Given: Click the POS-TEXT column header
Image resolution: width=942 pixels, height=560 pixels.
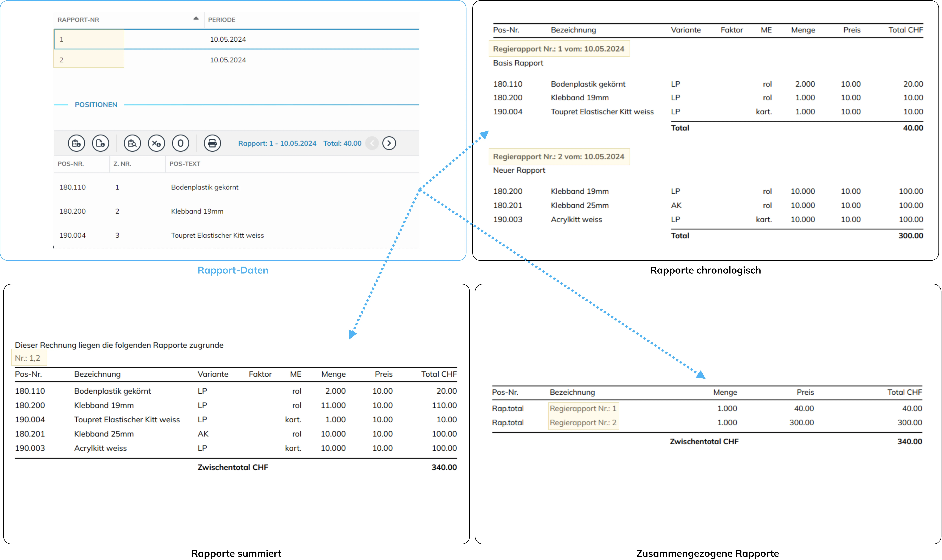Looking at the screenshot, I should tap(185, 164).
